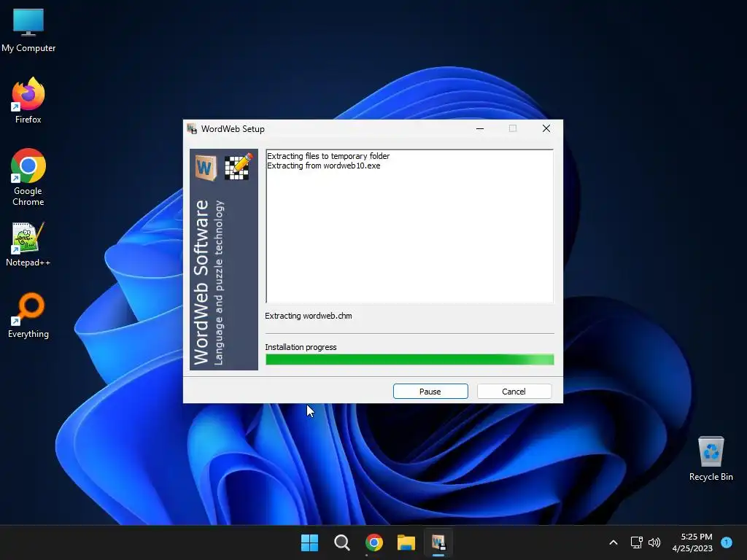
Task: Click the crossword pencil logo in banner
Action: click(239, 167)
